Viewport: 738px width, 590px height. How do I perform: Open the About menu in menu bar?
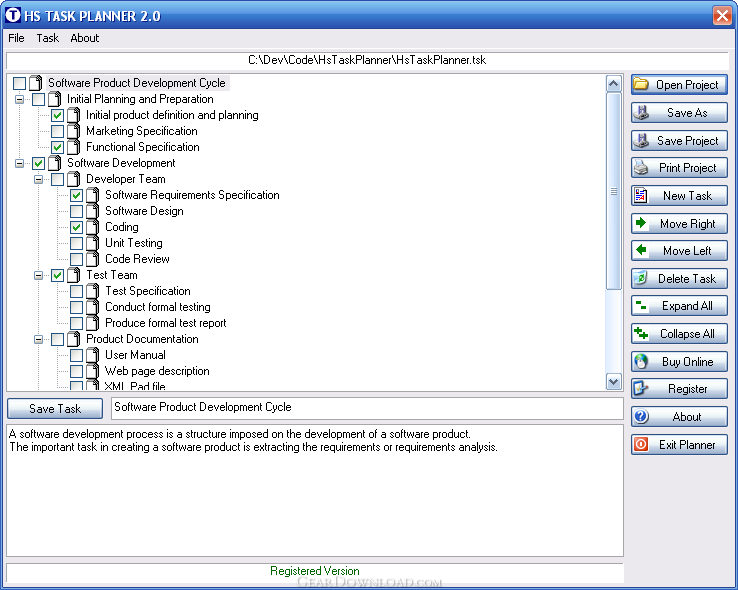(x=85, y=38)
